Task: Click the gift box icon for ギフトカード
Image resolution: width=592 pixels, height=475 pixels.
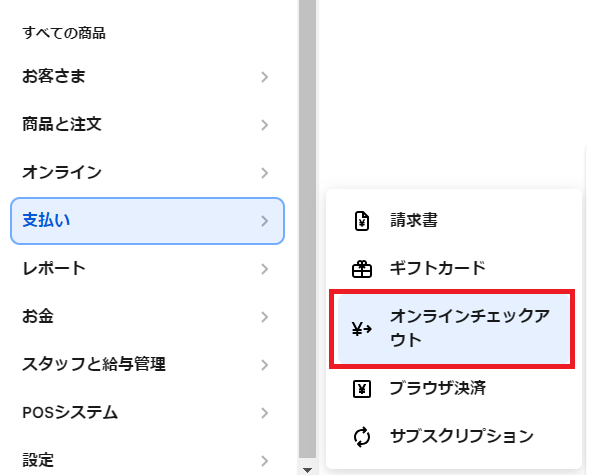Action: tap(362, 269)
